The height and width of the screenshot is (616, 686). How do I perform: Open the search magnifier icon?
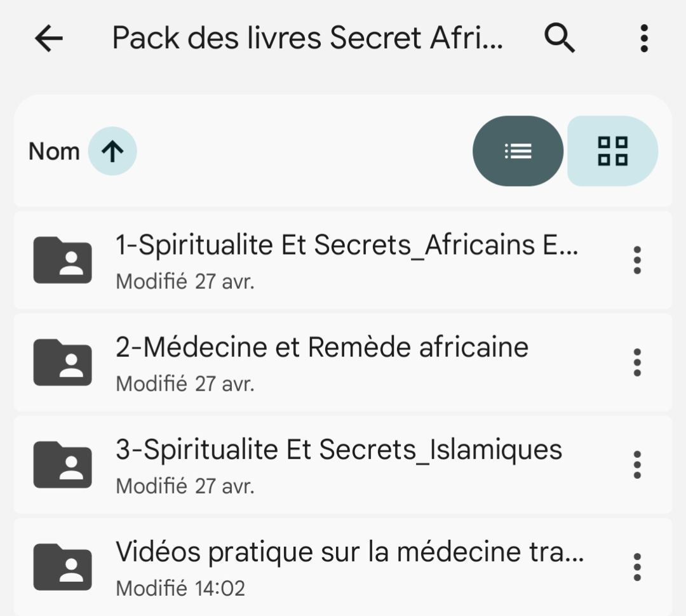pos(560,38)
